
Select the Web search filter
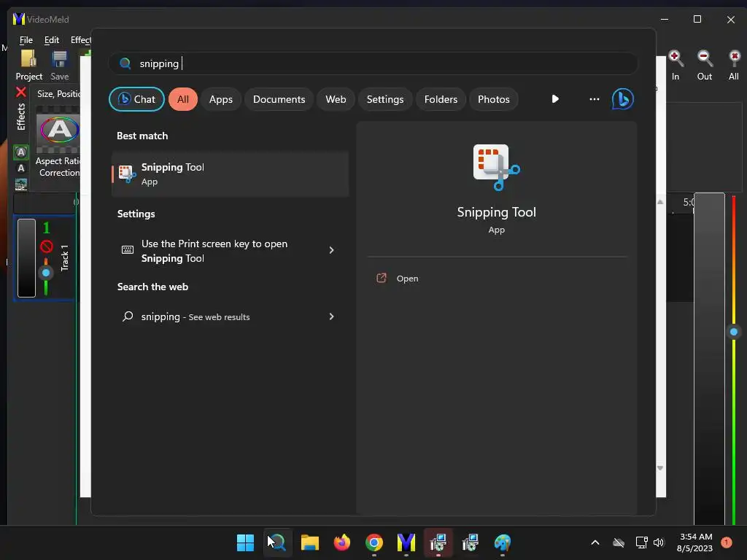pyautogui.click(x=336, y=99)
